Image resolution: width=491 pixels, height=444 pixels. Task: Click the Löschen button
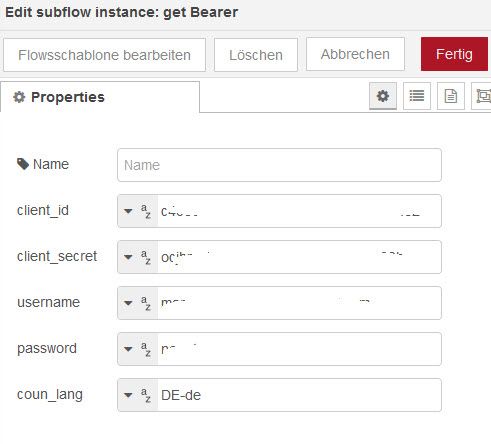256,55
